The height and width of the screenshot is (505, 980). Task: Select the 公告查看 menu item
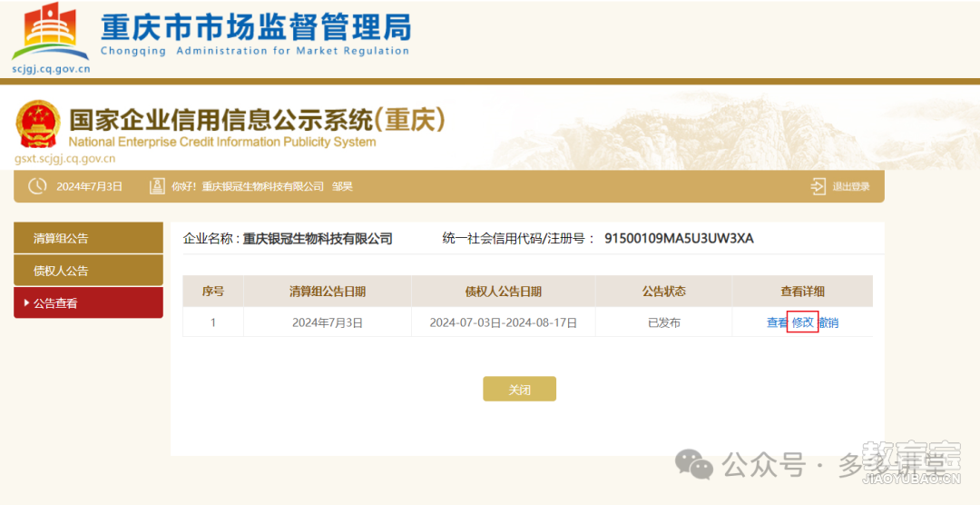(x=88, y=302)
